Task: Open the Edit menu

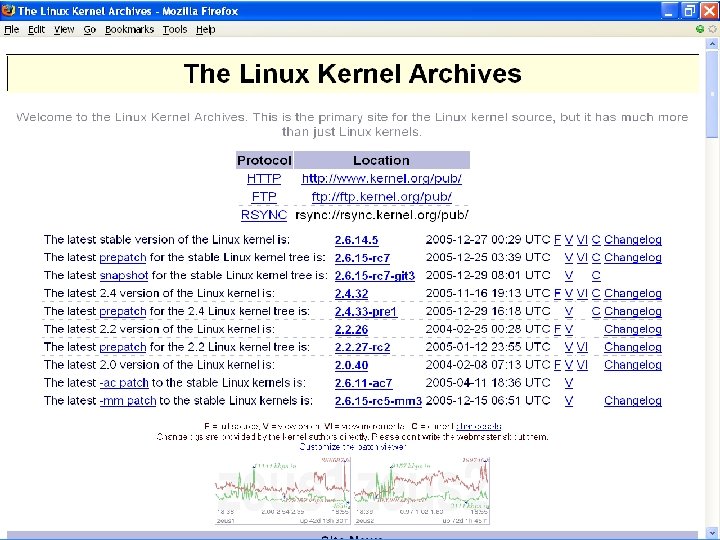Action: [36, 29]
